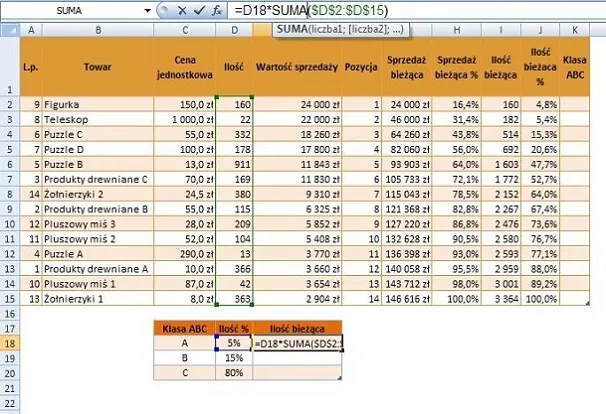Select the 'Pozycja' header cell
The height and width of the screenshot is (414, 606).
[361, 66]
